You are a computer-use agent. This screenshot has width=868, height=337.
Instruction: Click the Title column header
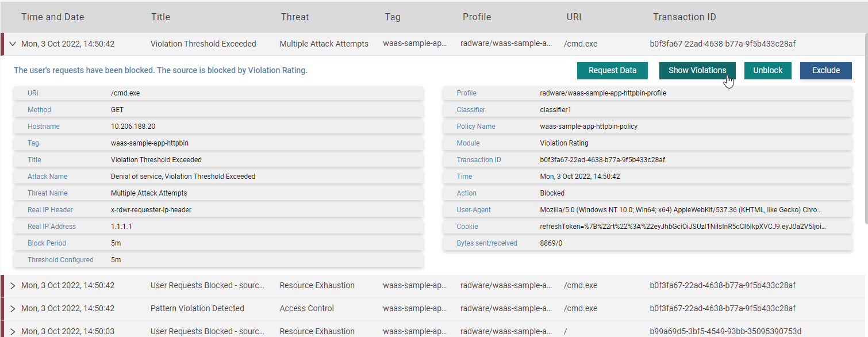[160, 17]
